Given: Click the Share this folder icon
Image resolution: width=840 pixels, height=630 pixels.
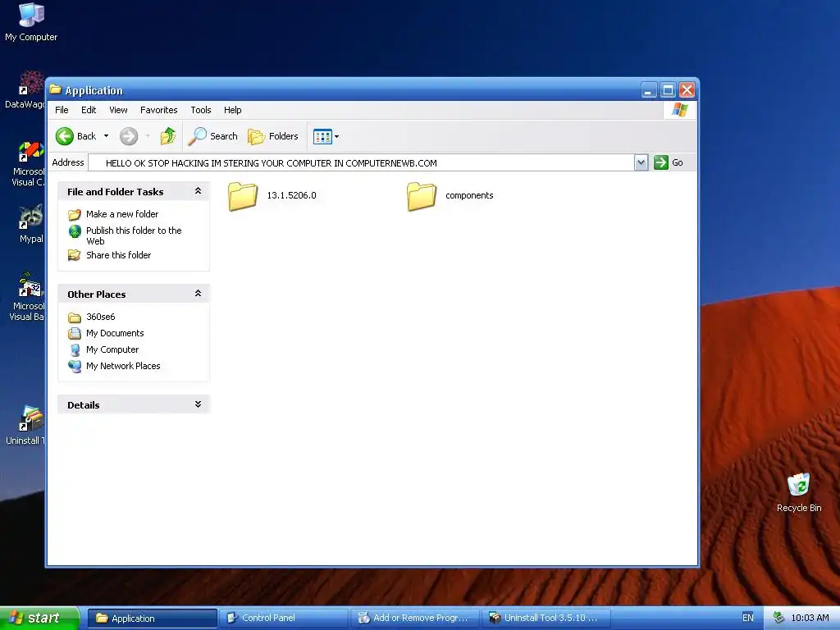Looking at the screenshot, I should [x=75, y=255].
